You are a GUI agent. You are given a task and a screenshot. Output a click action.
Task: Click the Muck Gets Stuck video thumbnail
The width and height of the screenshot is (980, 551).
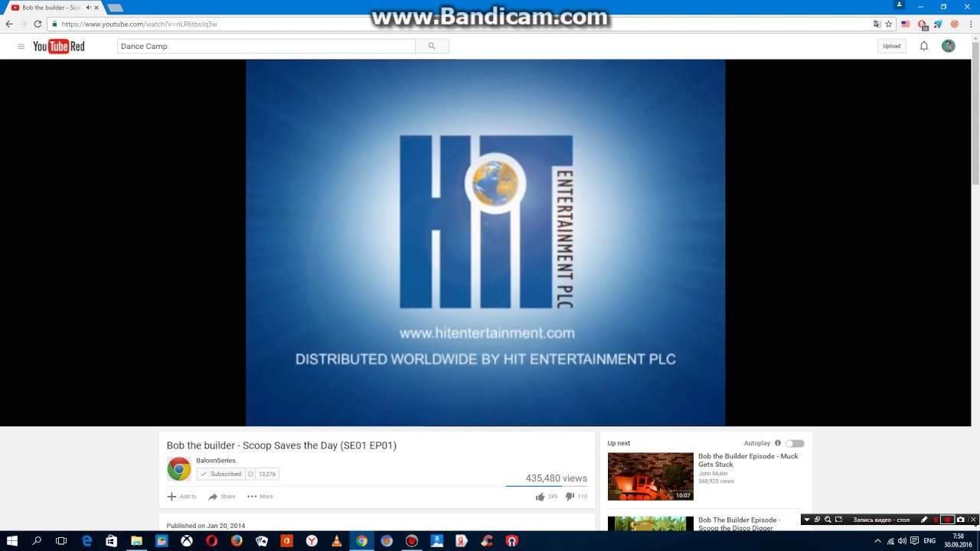tap(651, 476)
